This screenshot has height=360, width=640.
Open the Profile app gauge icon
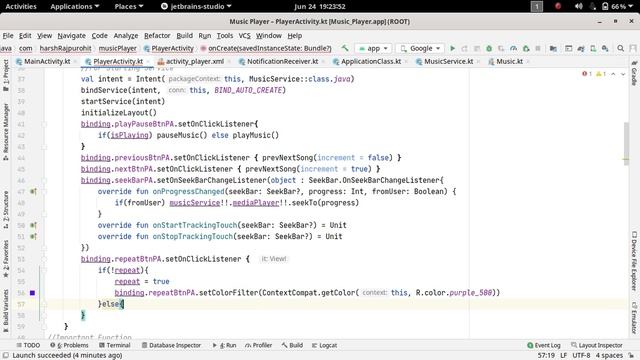513,48
